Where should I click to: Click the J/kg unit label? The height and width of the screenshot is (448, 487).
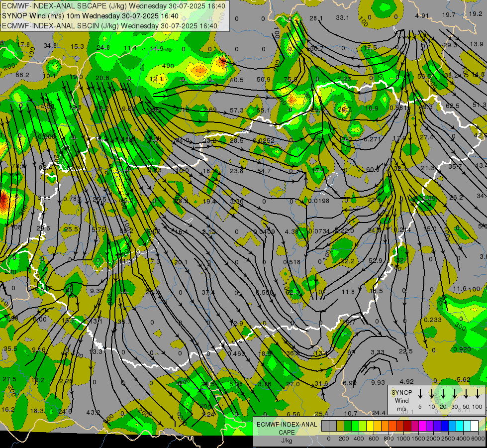[x=287, y=441]
